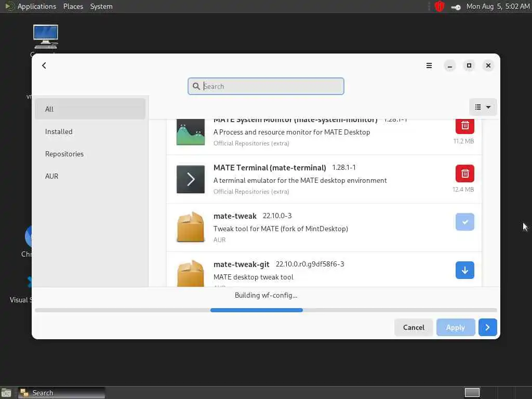
Task: Show transaction details with blue chevron button
Action: point(487,327)
